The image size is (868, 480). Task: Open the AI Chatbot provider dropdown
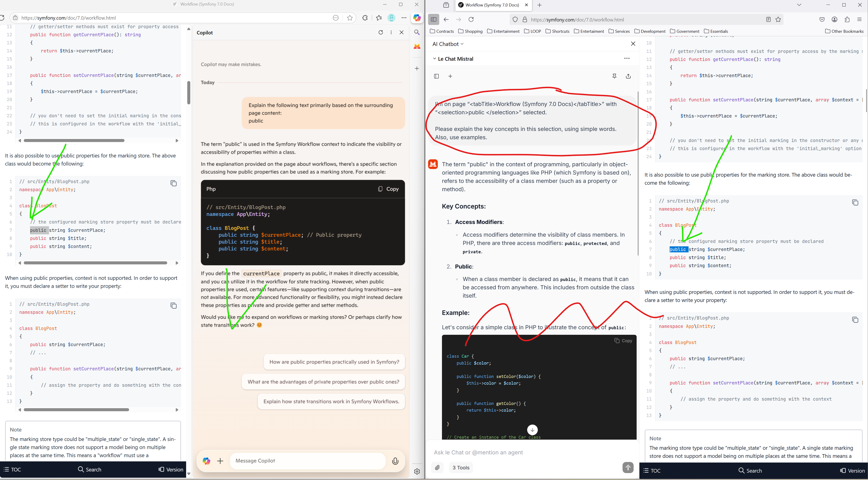pos(448,44)
